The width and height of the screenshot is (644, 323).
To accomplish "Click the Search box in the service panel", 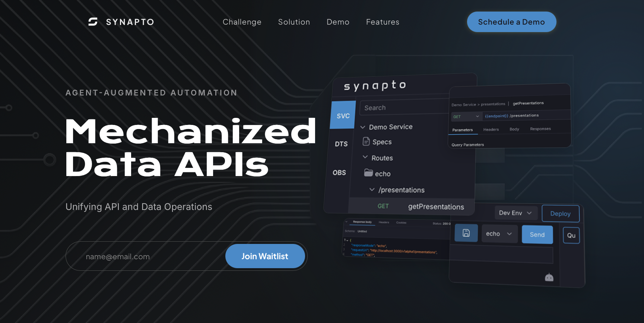I will click(x=405, y=107).
